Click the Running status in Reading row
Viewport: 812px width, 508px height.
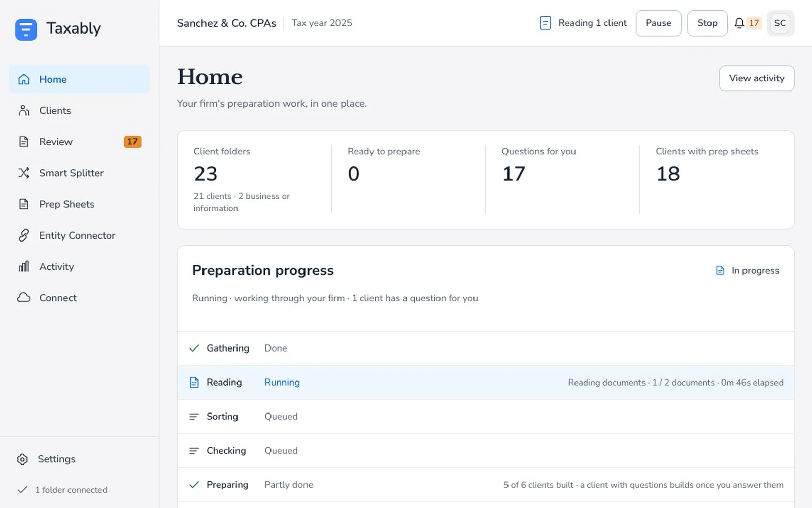282,383
